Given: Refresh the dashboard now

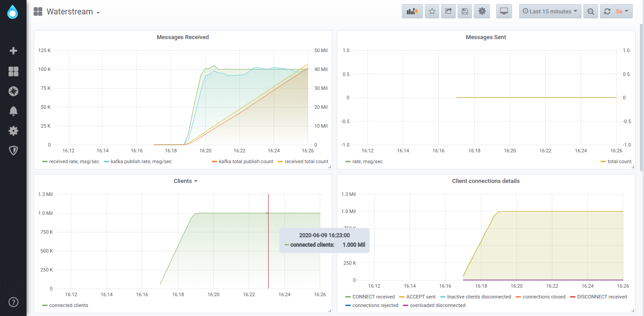Looking at the screenshot, I should 607,11.
